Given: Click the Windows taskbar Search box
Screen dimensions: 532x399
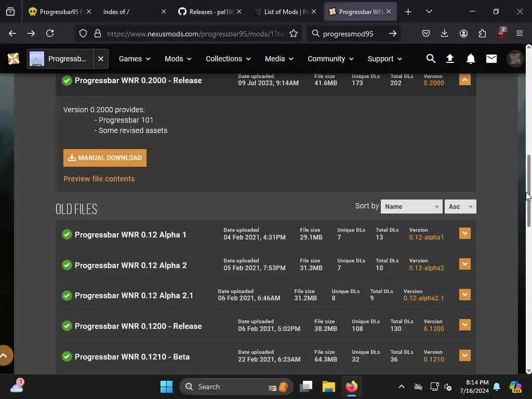Looking at the screenshot, I should 236,387.
